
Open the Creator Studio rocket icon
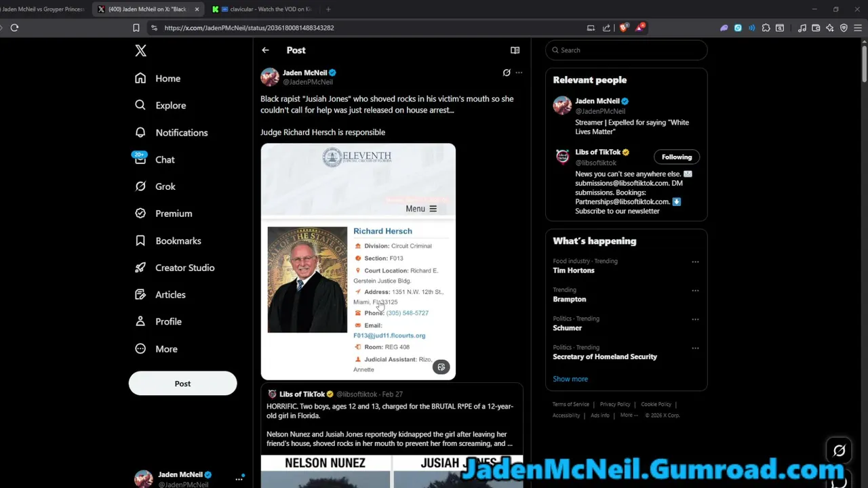pos(140,268)
